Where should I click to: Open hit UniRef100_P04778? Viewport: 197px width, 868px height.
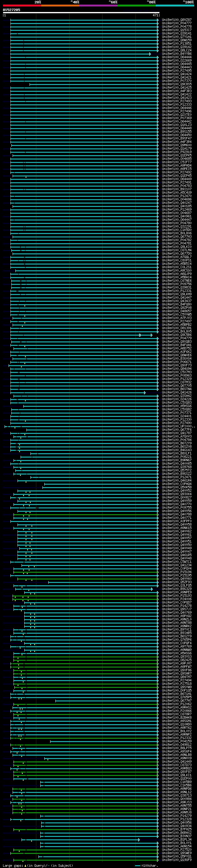click(x=177, y=26)
